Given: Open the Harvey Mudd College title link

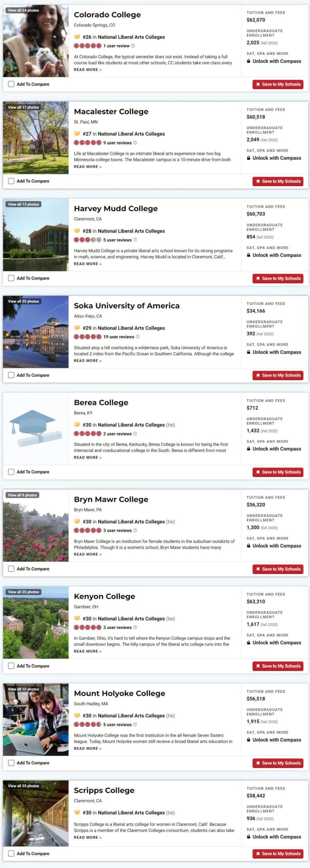Looking at the screenshot, I should click(x=116, y=209).
